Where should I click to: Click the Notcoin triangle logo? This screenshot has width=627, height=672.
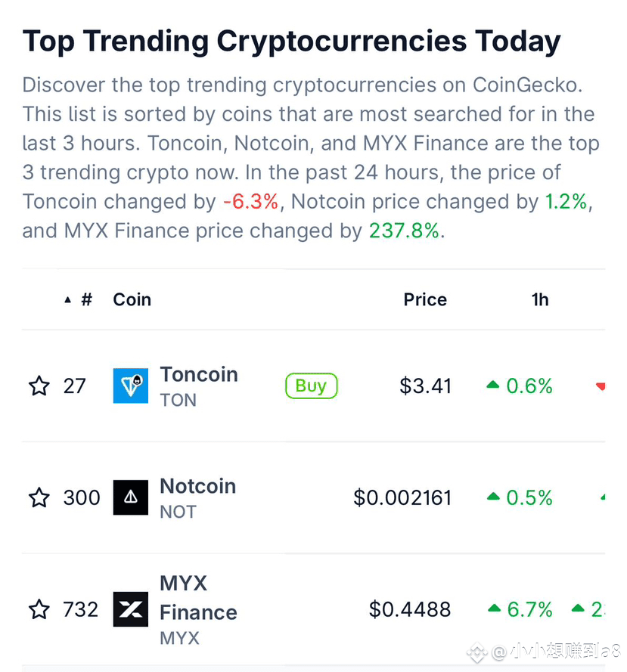(x=131, y=497)
